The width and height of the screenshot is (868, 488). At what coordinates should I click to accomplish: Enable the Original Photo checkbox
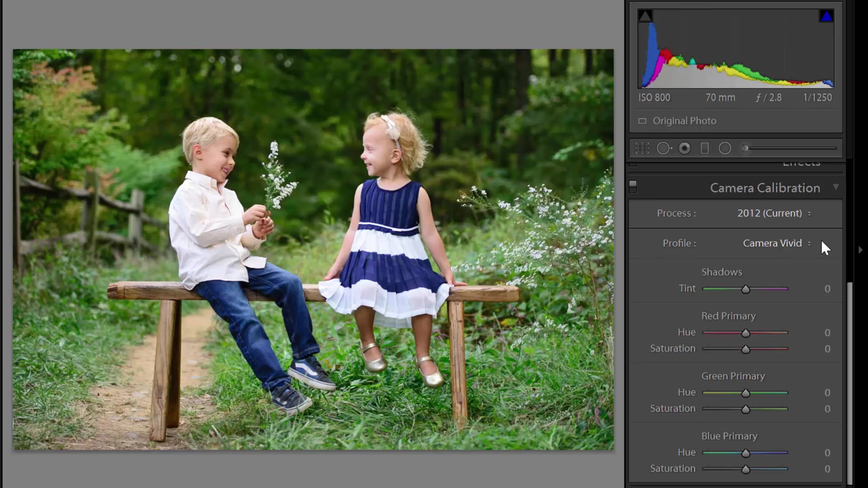coord(642,121)
